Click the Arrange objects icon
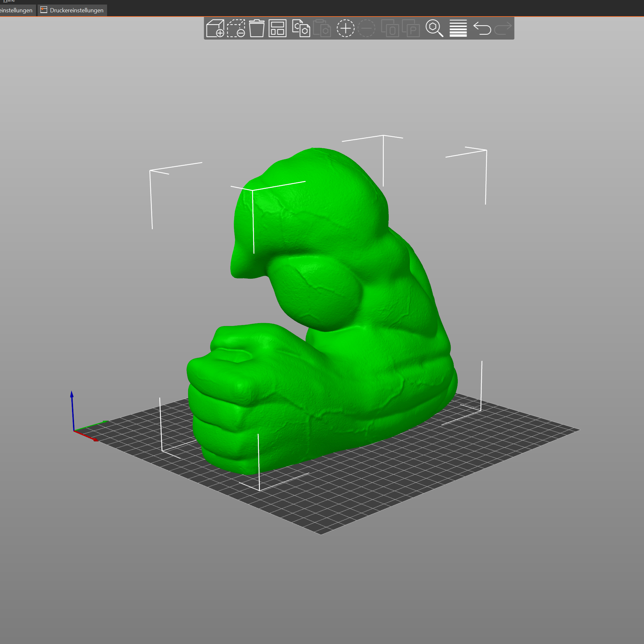 [277, 28]
